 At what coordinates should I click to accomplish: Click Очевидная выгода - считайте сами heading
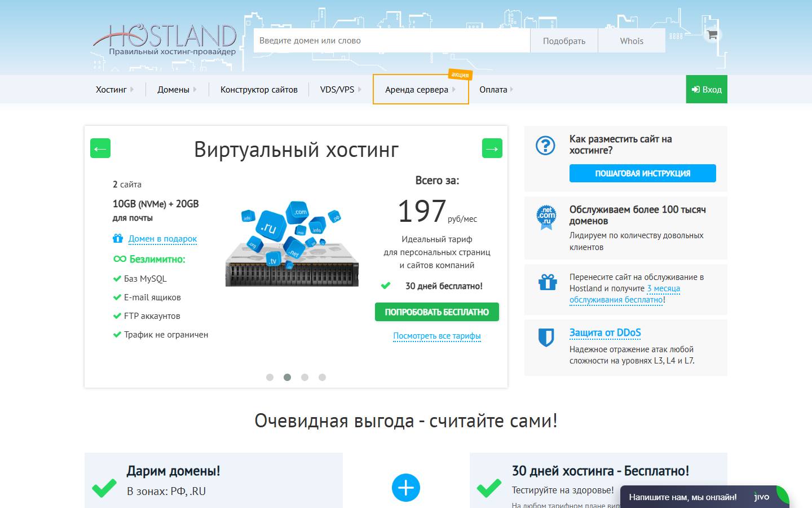click(406, 421)
